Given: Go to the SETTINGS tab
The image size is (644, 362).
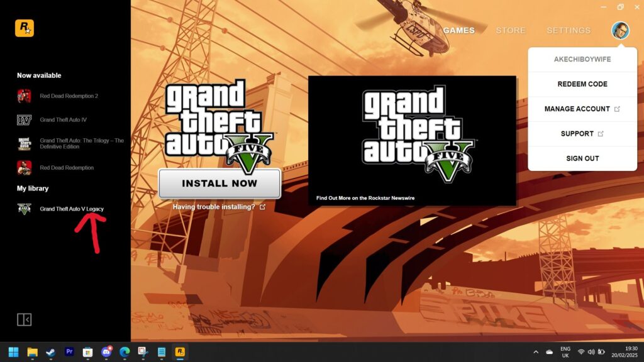Looking at the screenshot, I should click(568, 30).
